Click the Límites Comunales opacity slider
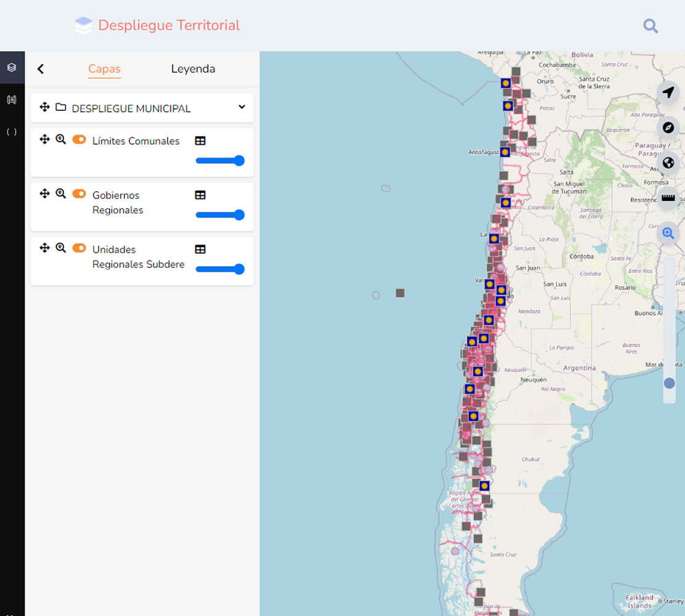 click(x=220, y=161)
